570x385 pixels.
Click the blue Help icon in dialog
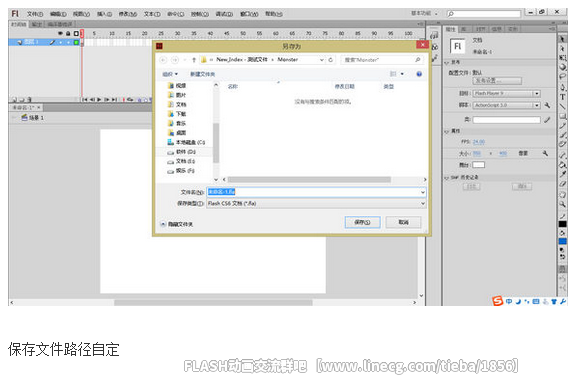(419, 74)
